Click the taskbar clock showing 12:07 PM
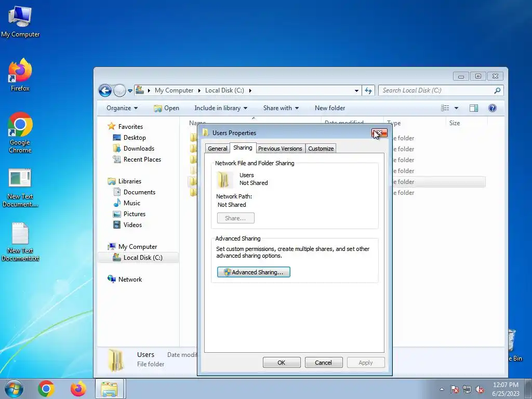Screen dimensions: 532x399 click(x=506, y=389)
